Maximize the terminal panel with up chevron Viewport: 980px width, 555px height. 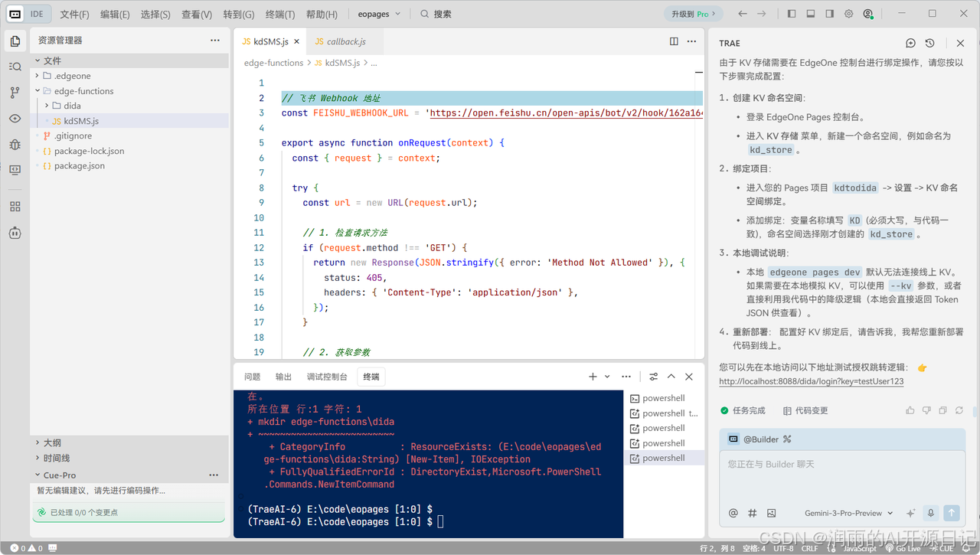coord(671,377)
